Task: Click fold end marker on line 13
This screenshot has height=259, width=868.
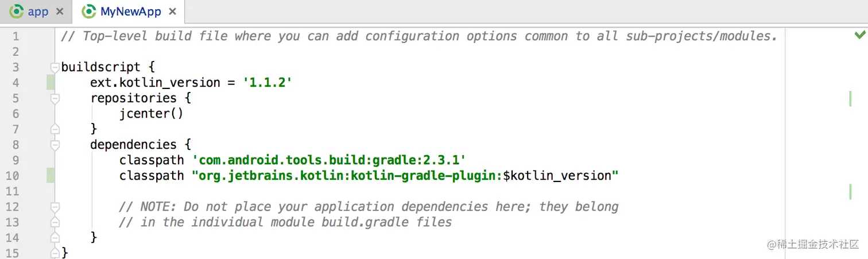Action: pyautogui.click(x=55, y=222)
